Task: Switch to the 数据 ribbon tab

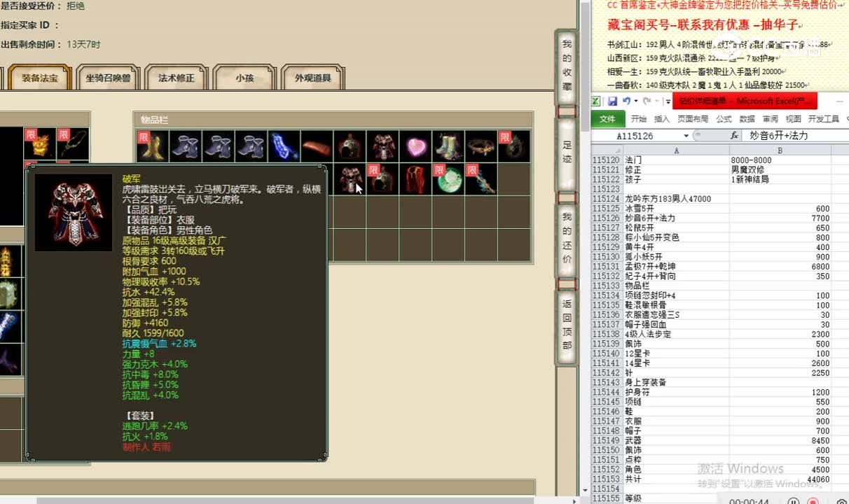Action: (747, 119)
